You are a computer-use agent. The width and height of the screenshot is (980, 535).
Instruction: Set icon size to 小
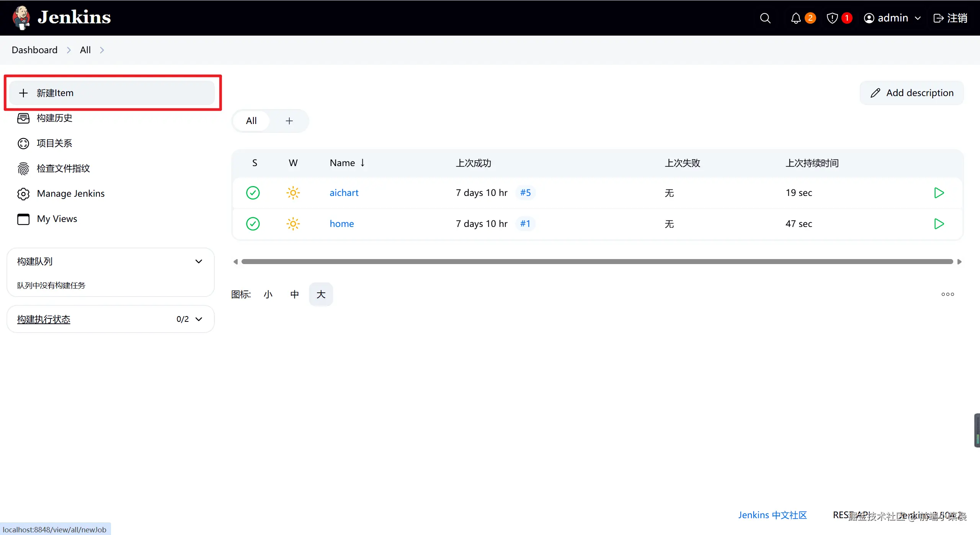pyautogui.click(x=268, y=294)
